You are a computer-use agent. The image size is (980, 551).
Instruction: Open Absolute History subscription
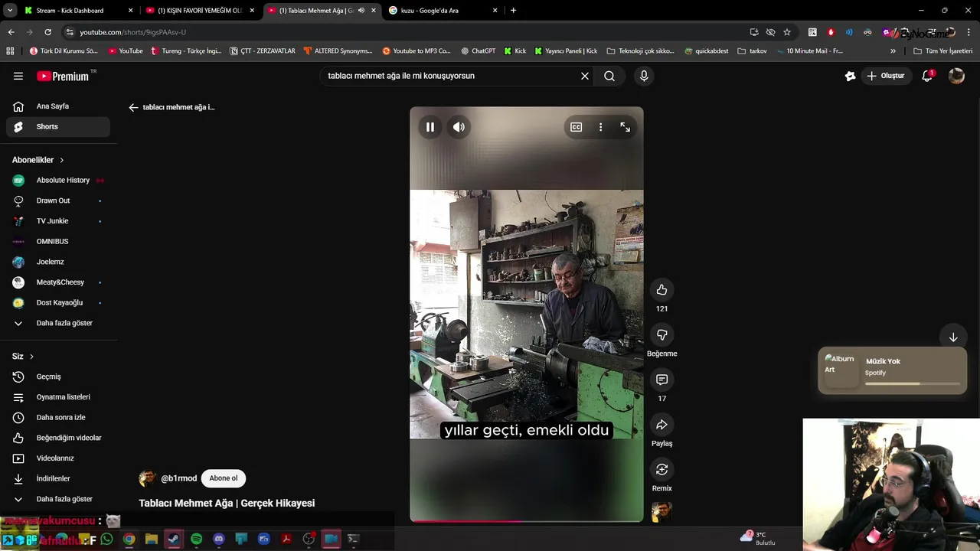coord(58,181)
